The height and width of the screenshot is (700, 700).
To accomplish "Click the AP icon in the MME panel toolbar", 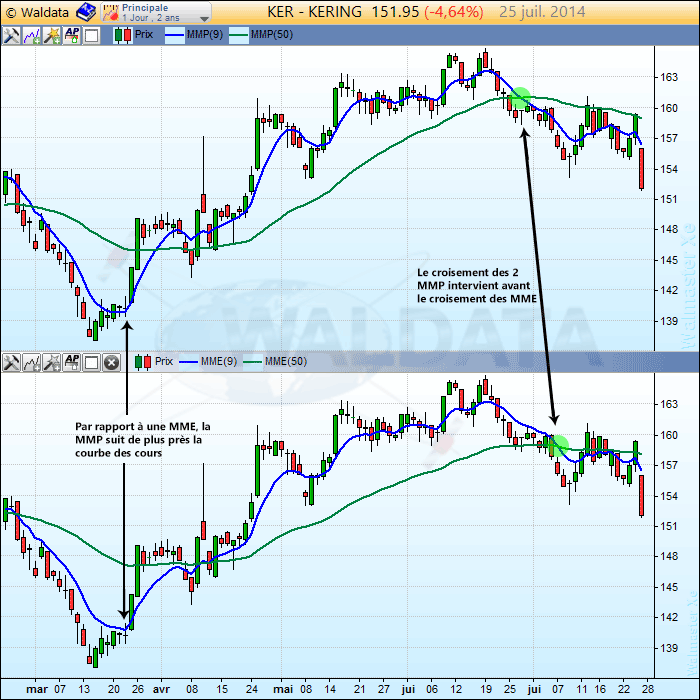I will [x=71, y=362].
